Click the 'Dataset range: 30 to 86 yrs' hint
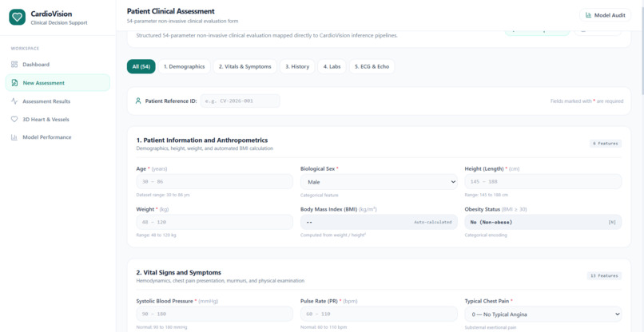Image resolution: width=644 pixels, height=332 pixels. tap(163, 195)
